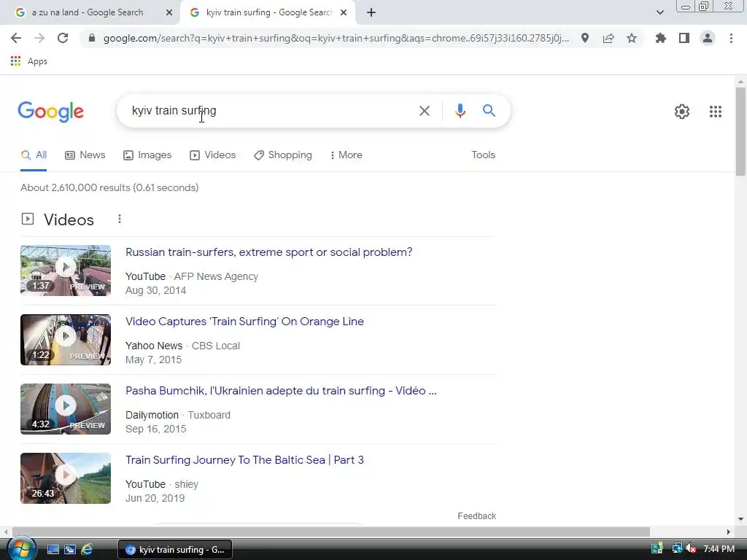Viewport: 747px width, 560px height.
Task: Open the Pasha Bumchik Dailymotion result
Action: [x=281, y=391]
